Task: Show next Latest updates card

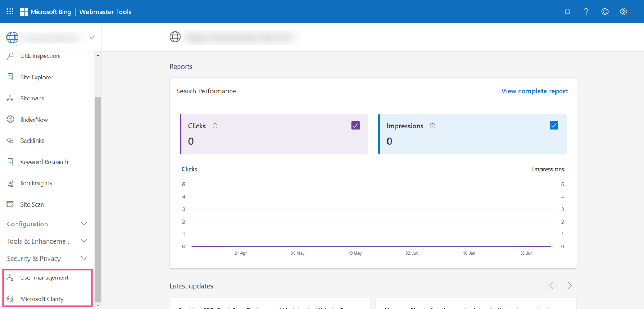Action: point(570,285)
